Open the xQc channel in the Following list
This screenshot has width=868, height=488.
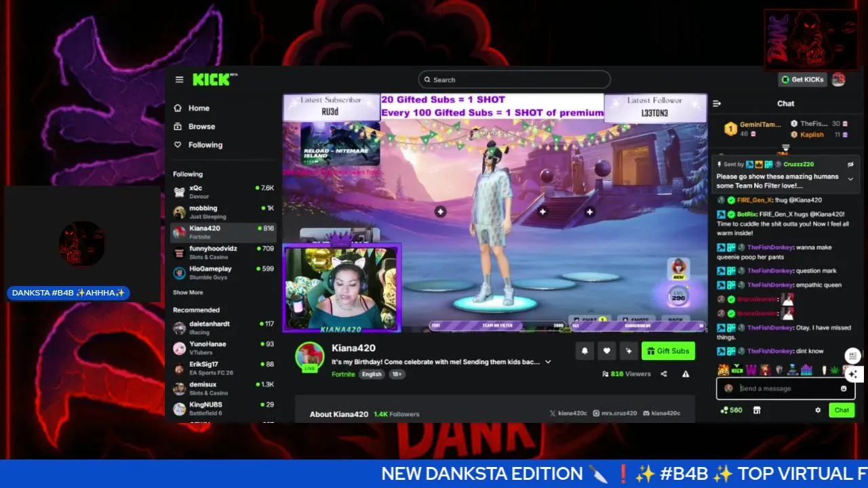[x=223, y=192]
